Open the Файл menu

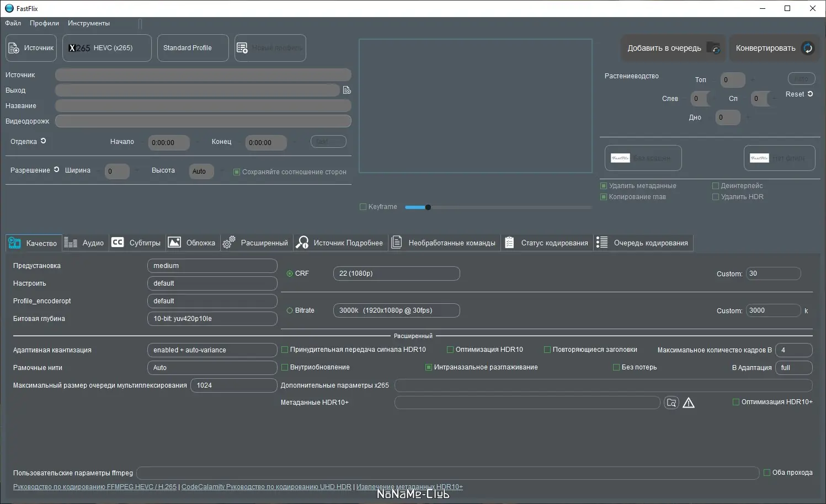tap(13, 23)
